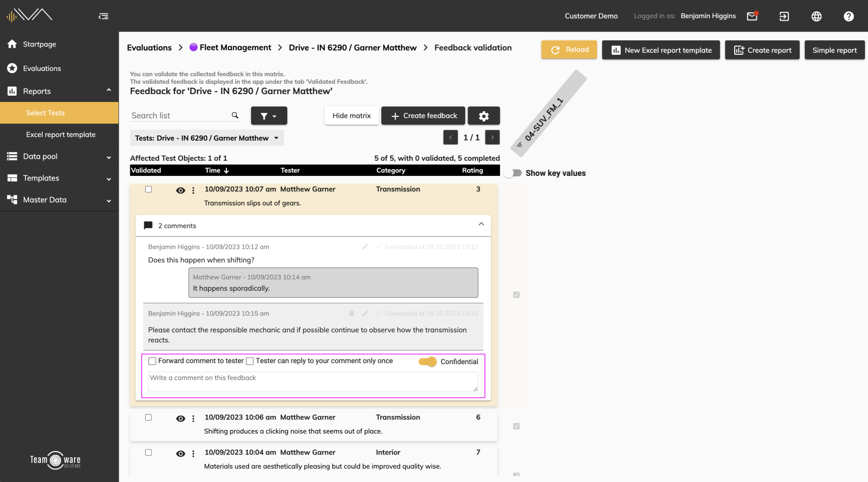Turn off the Confidential switch
The width and height of the screenshot is (868, 482).
click(428, 361)
